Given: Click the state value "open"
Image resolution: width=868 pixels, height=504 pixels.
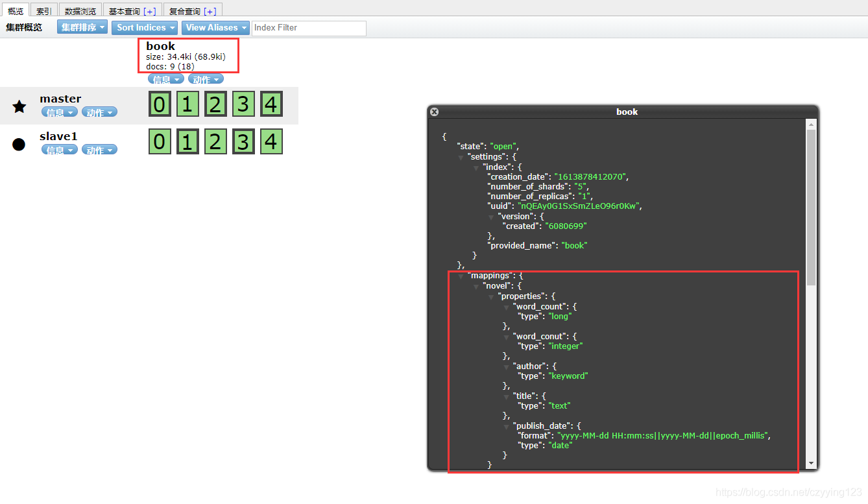Looking at the screenshot, I should point(504,147).
